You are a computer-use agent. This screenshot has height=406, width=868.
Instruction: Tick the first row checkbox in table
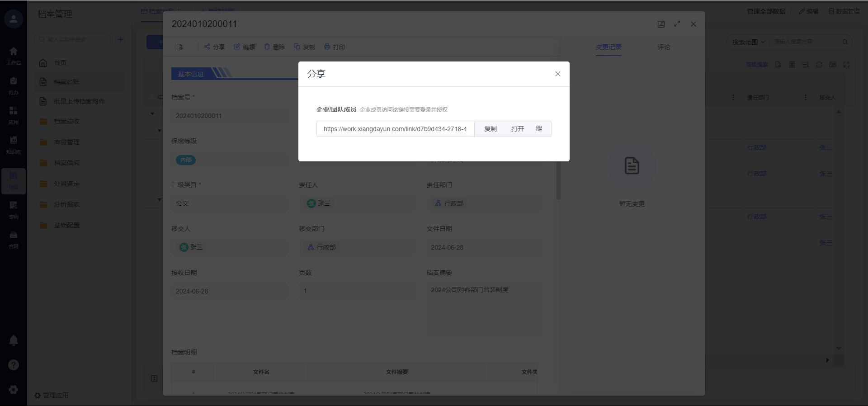click(159, 114)
